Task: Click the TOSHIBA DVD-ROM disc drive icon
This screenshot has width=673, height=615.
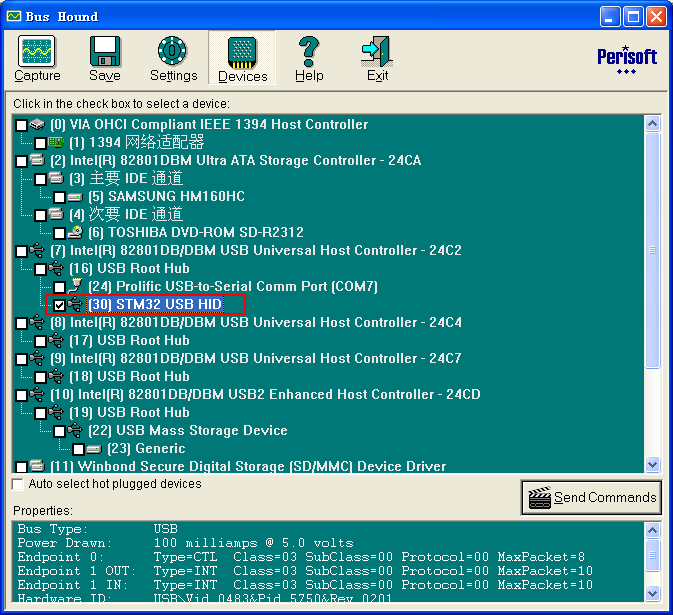Action: click(75, 232)
